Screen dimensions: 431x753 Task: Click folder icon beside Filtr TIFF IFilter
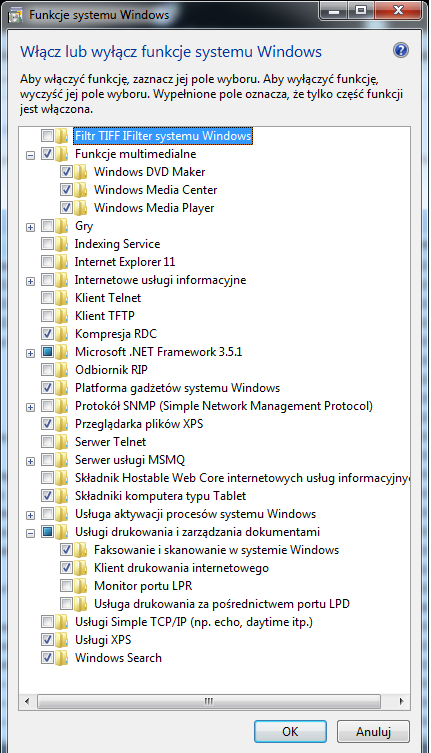tap(61, 136)
